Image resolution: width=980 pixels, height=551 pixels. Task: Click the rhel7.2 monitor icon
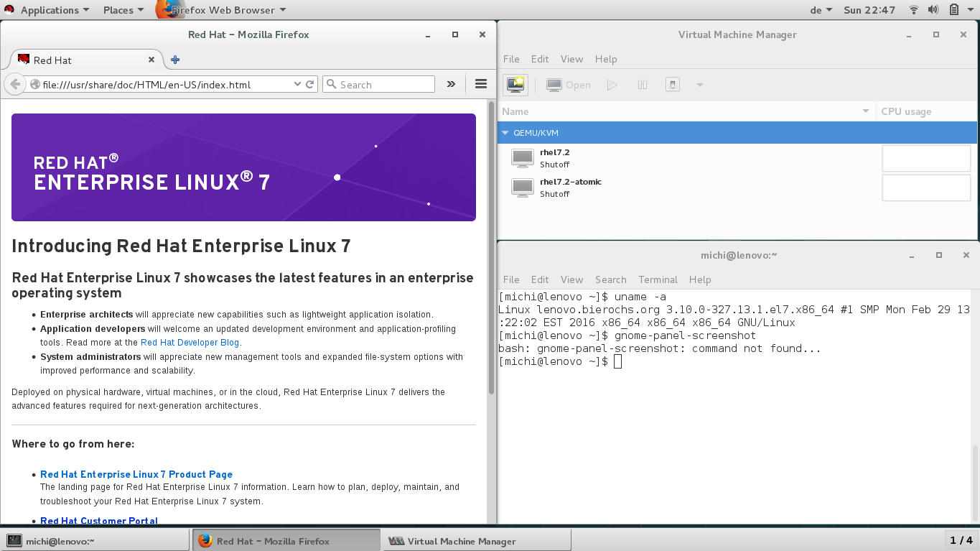click(523, 158)
